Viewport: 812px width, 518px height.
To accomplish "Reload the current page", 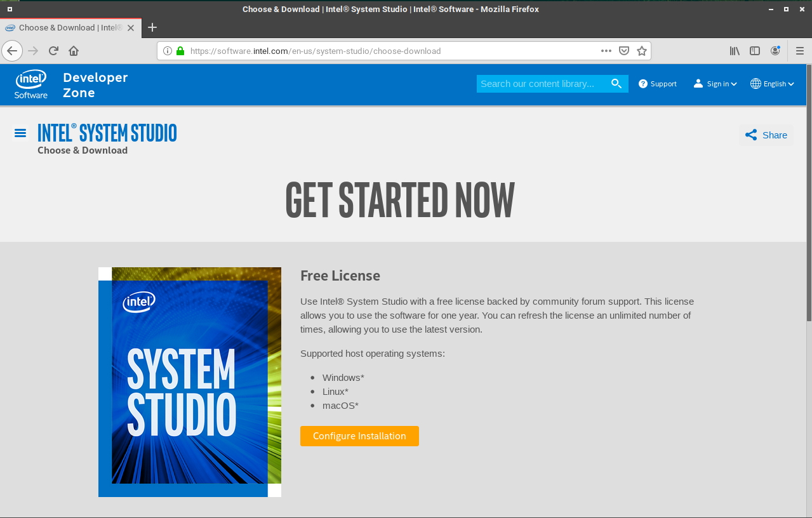I will click(54, 51).
